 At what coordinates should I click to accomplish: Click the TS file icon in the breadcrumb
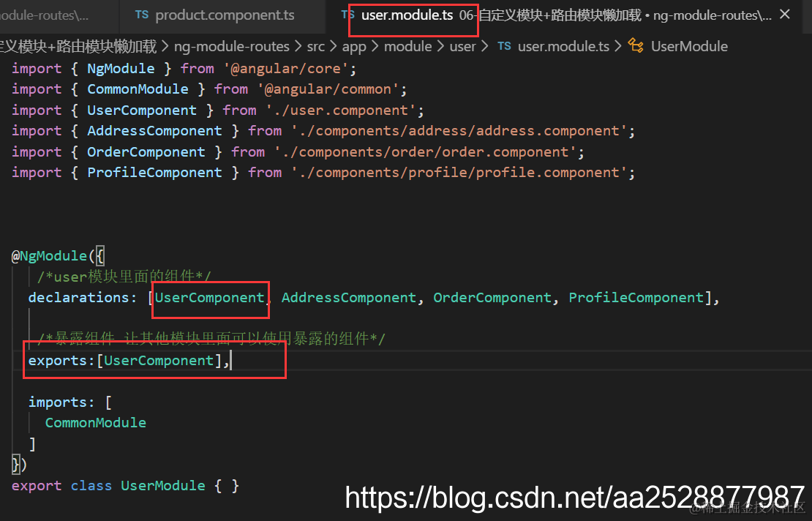[x=505, y=46]
